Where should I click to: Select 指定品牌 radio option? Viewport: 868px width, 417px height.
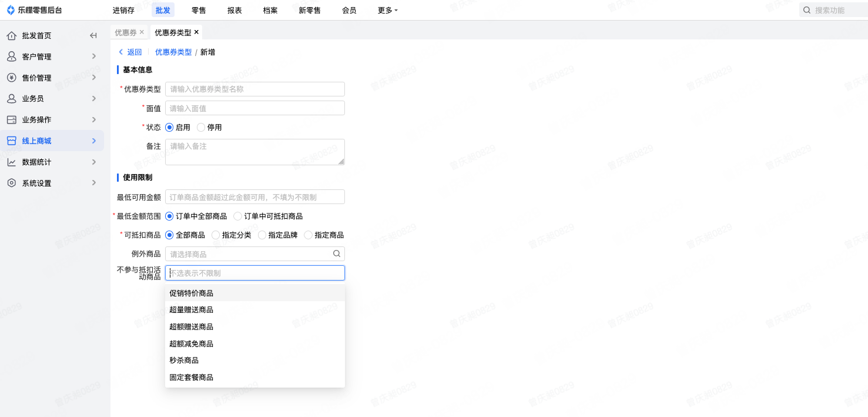coord(262,235)
